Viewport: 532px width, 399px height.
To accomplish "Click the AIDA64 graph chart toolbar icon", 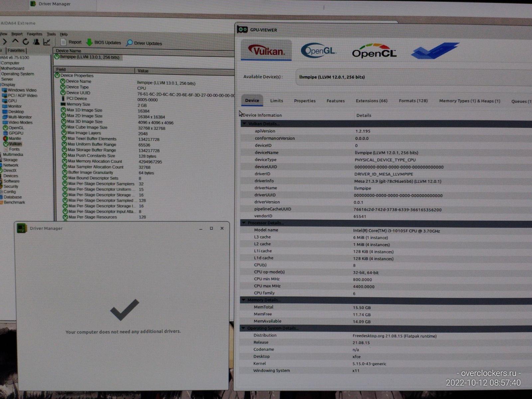I will (47, 42).
